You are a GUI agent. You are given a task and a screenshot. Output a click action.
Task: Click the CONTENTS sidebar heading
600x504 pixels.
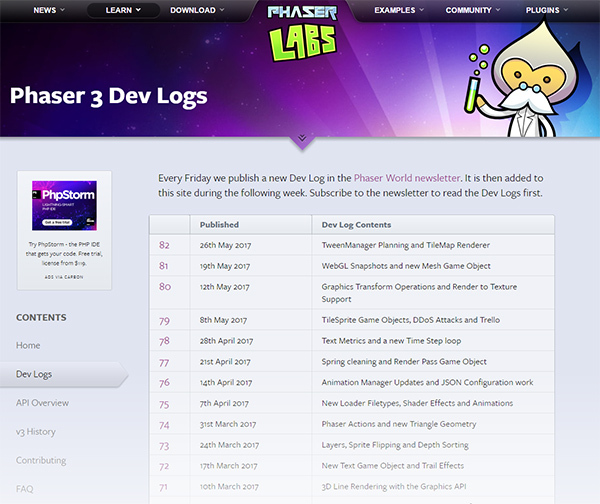[x=41, y=318]
